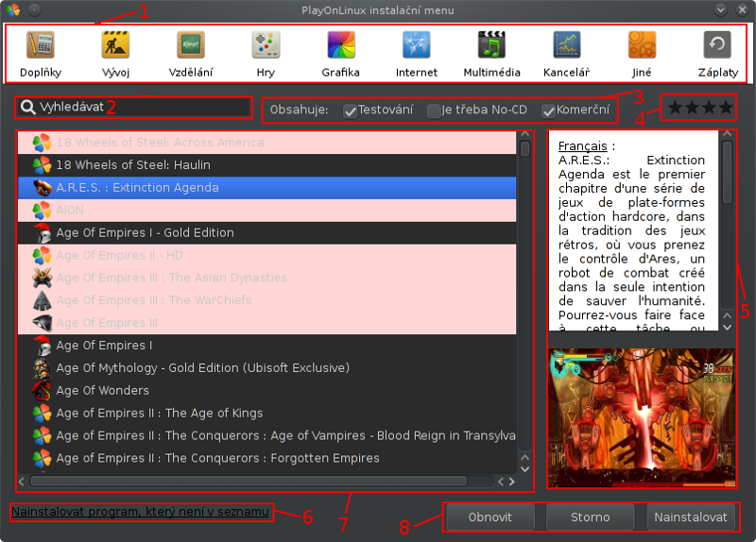Toggle the Komerční checkbox
The height and width of the screenshot is (542, 756).
tap(548, 110)
